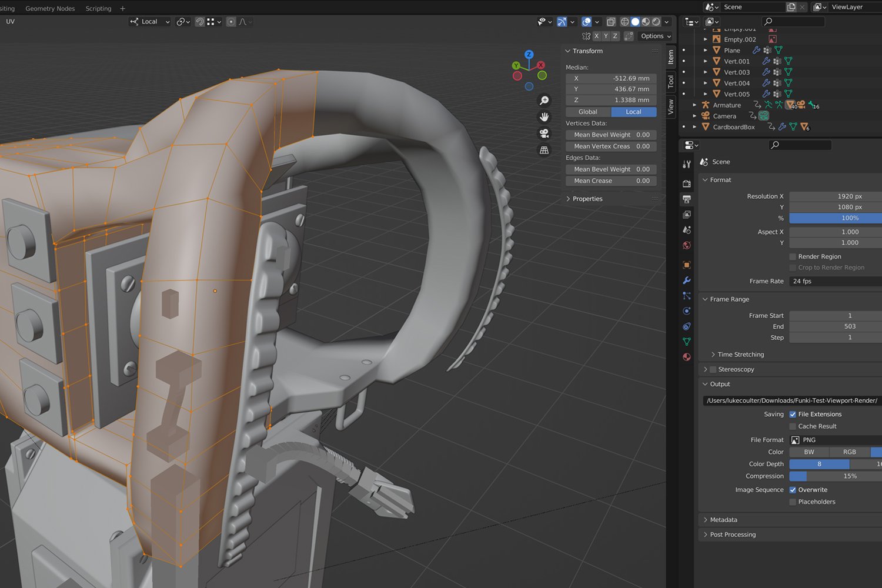
Task: Toggle proportional editing in the header
Action: tap(230, 21)
